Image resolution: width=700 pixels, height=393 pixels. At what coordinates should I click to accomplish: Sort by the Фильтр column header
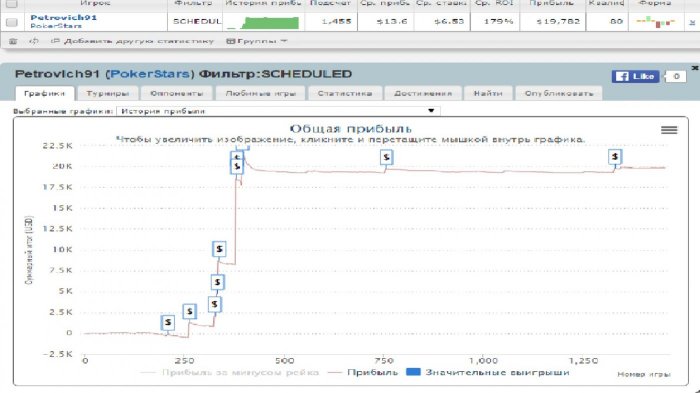point(193,3)
